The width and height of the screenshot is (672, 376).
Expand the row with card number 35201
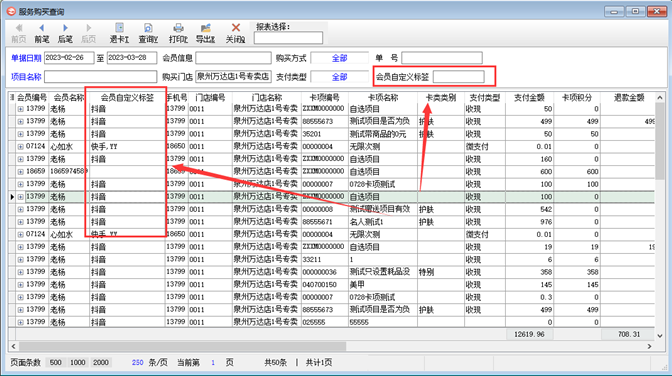[21, 134]
